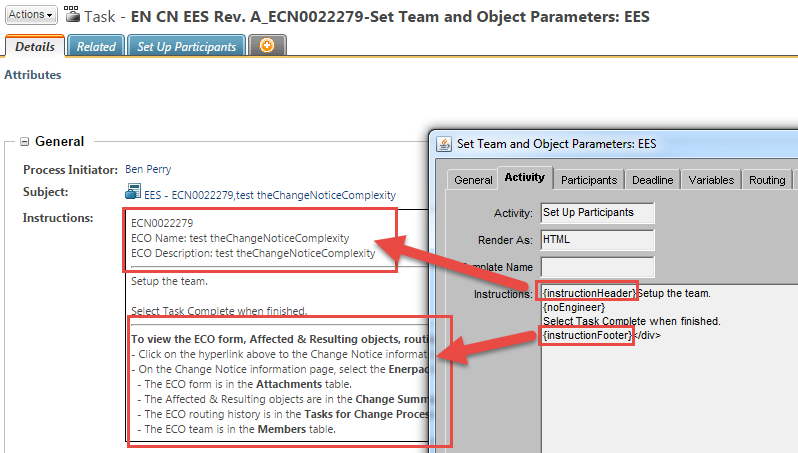Open the Routing tab in dialog

coord(767,180)
